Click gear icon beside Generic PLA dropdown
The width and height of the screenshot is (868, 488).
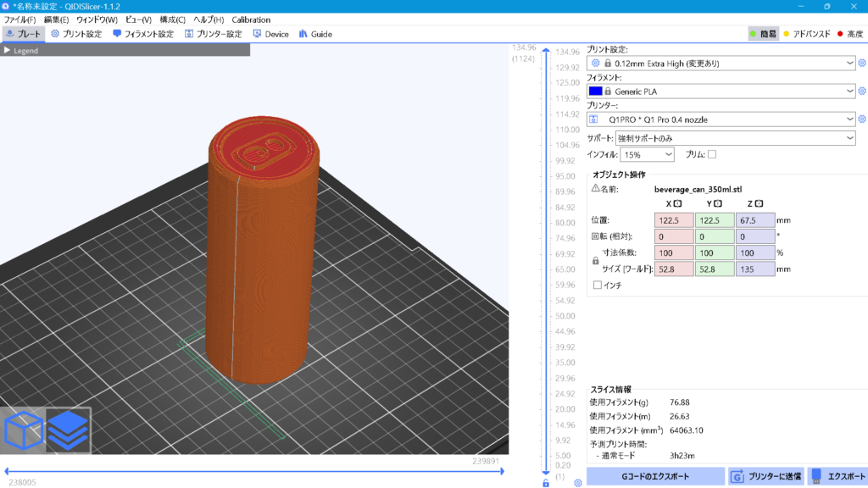(x=862, y=91)
